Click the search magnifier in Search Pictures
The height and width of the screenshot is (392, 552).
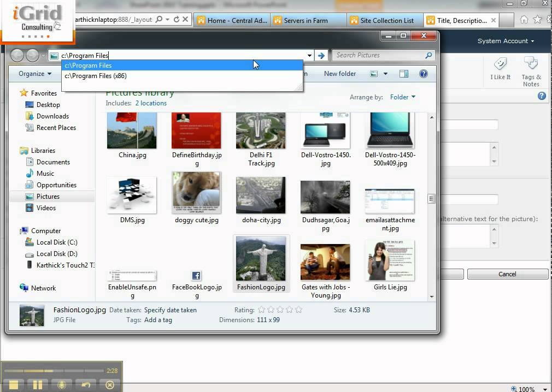[x=428, y=55]
